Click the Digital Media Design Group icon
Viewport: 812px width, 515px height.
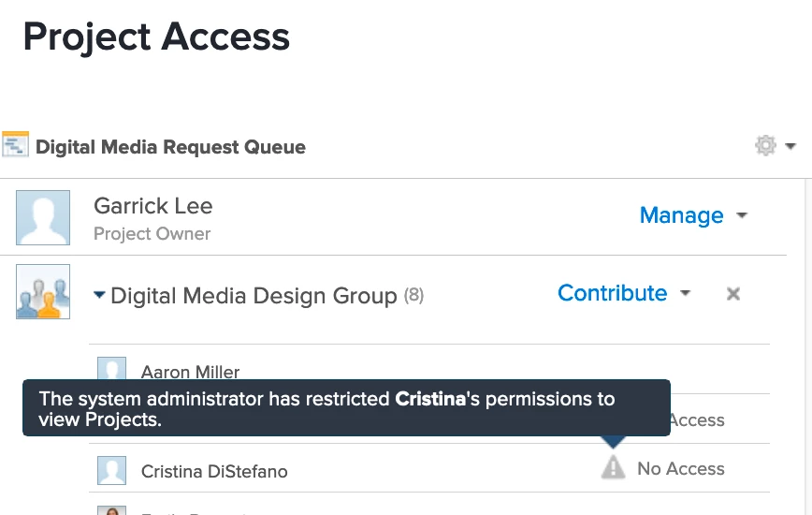click(43, 292)
